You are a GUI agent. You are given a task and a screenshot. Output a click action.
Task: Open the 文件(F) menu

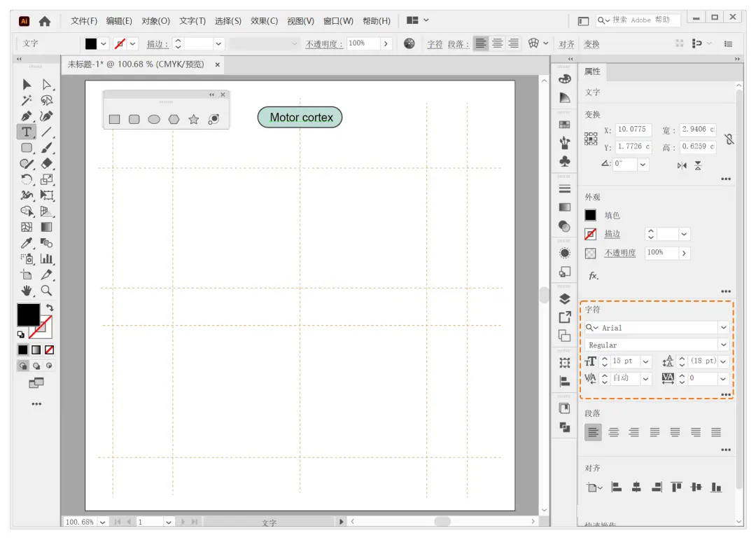[84, 21]
